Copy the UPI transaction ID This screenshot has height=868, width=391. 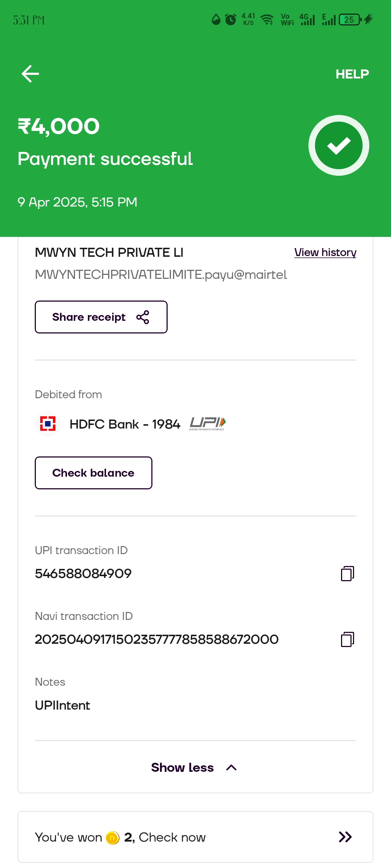[x=347, y=574]
